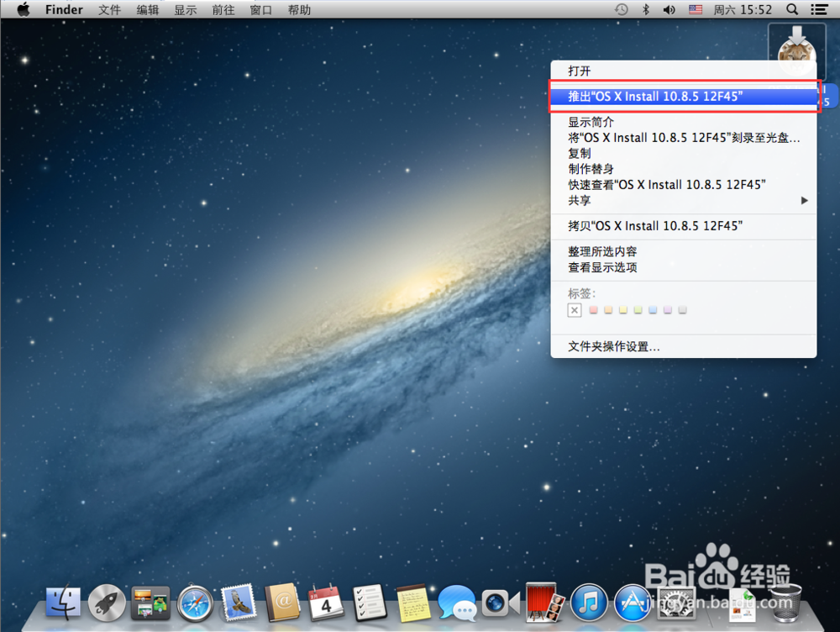The height and width of the screenshot is (632, 840).
Task: Open the 前往 menu
Action: (x=223, y=9)
